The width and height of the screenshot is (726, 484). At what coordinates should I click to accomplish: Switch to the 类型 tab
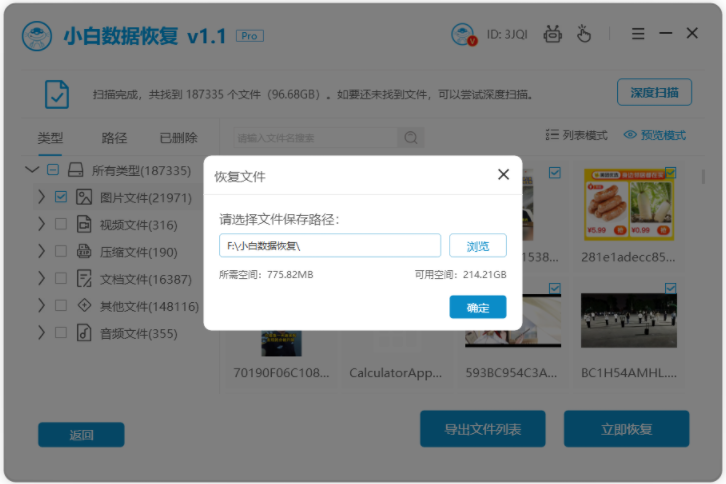pyautogui.click(x=50, y=138)
